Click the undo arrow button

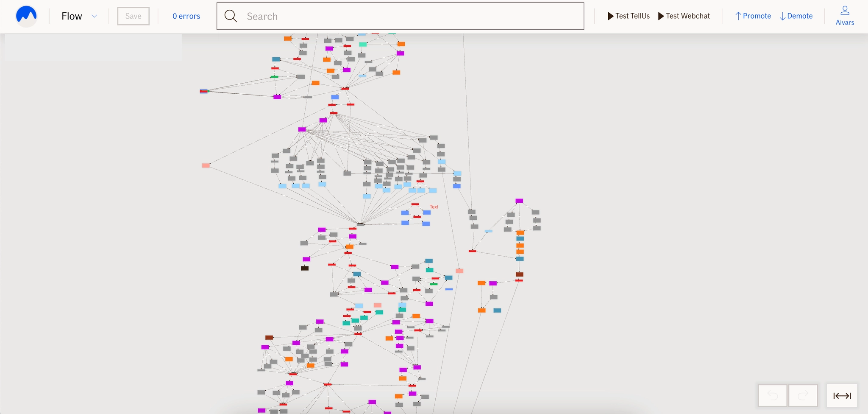772,395
